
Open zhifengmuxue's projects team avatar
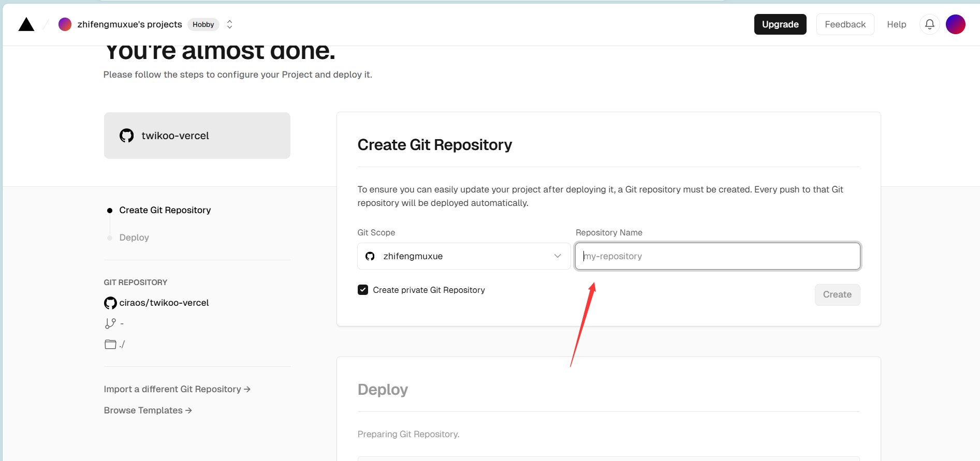pos(65,24)
